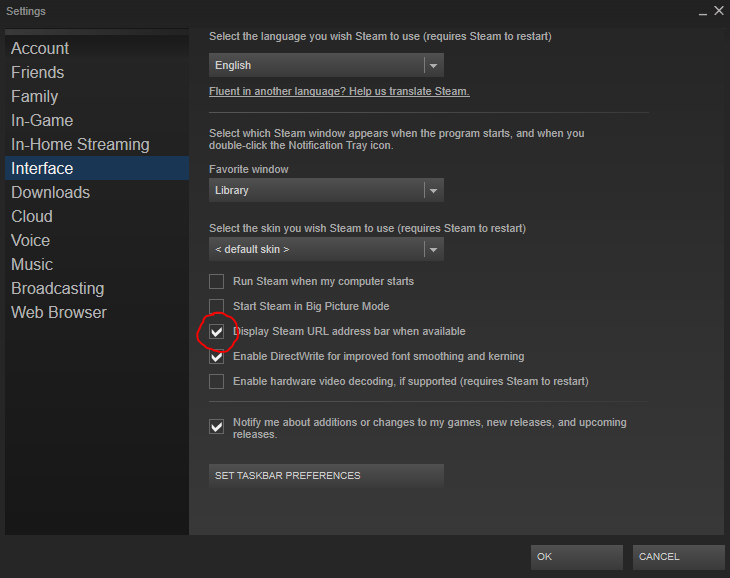Open the English language dropdown
Screen dimensions: 730x578
click(x=326, y=65)
